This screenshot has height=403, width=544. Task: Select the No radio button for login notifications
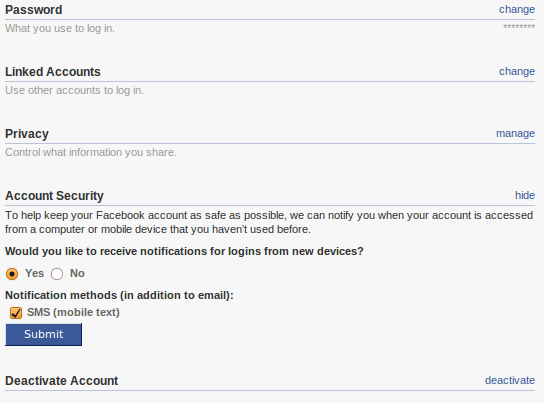point(57,274)
